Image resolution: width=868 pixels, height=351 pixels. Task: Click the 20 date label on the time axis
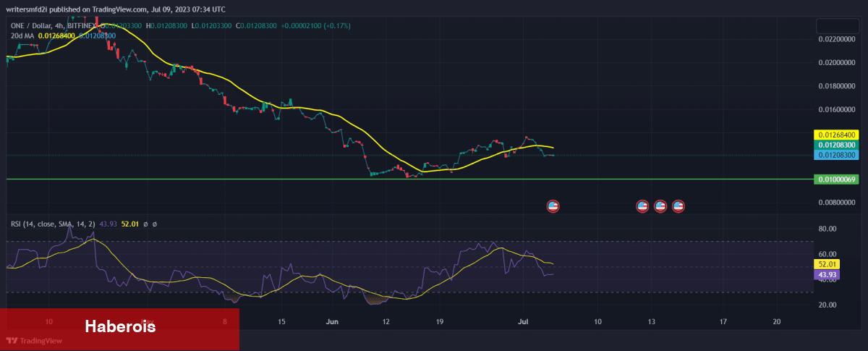point(776,321)
